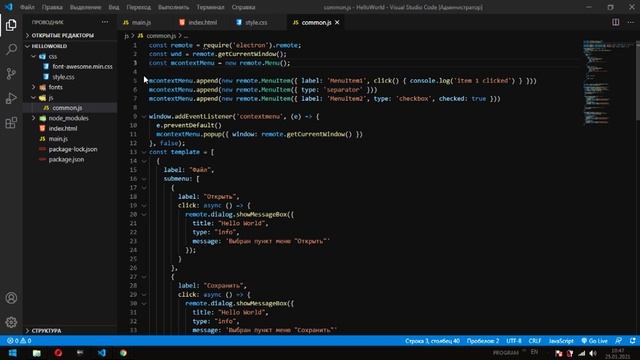640x360 pixels.
Task: Open the Windows Start button
Action: point(12,353)
